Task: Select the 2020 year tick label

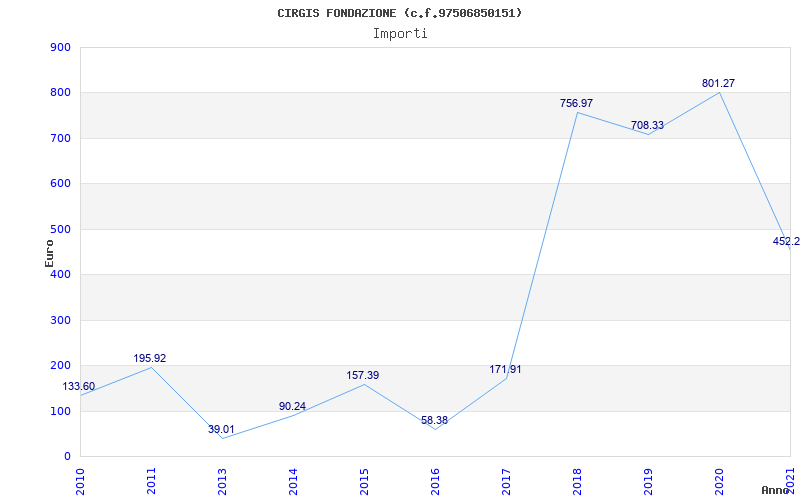Action: tap(719, 478)
